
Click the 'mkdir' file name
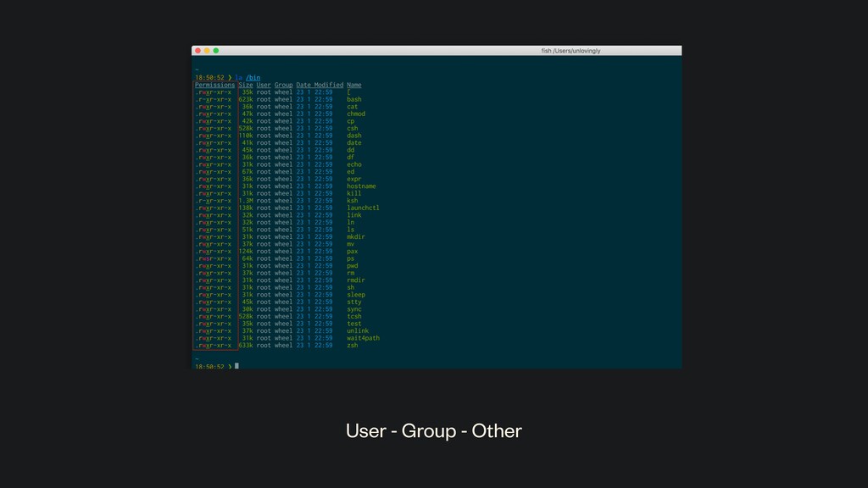[356, 237]
